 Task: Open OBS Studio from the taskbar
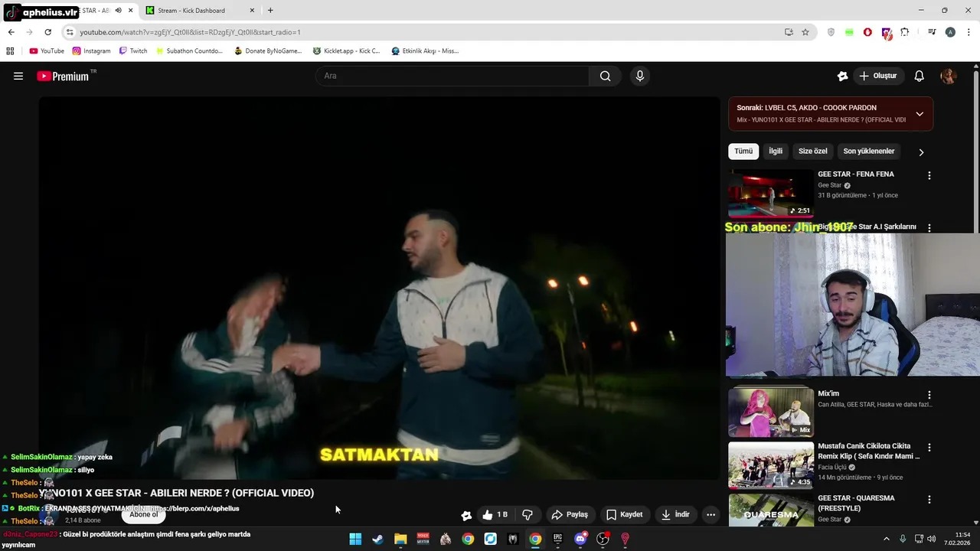[x=603, y=539]
